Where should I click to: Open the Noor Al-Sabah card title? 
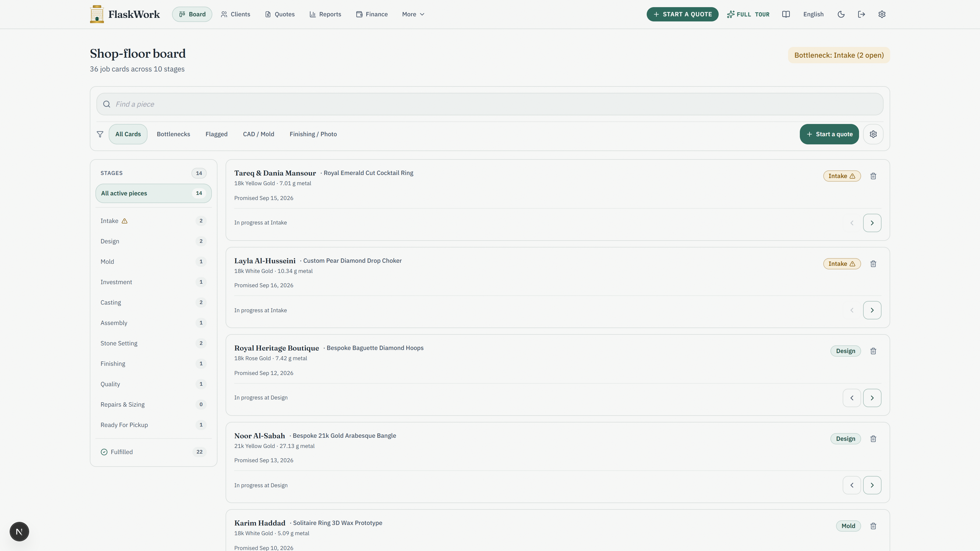[x=260, y=436]
